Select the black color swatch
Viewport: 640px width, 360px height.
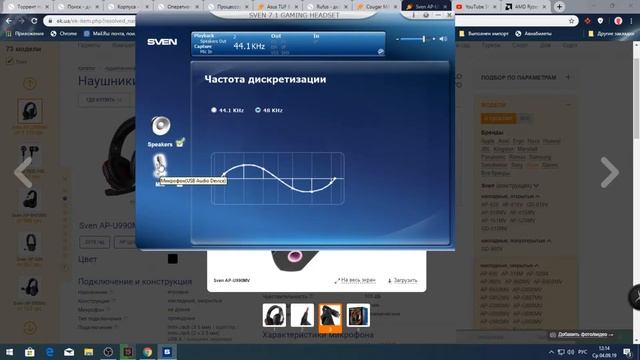pyautogui.click(x=173, y=259)
